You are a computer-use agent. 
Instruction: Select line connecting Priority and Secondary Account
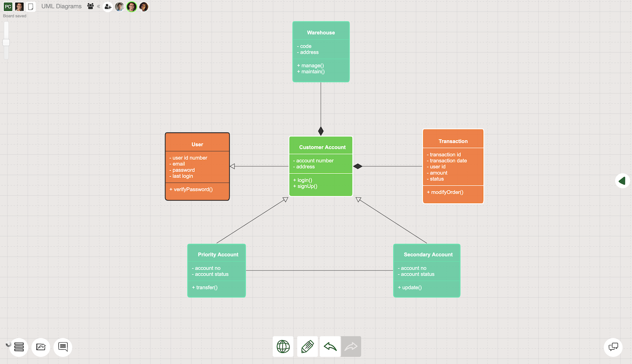(319, 271)
